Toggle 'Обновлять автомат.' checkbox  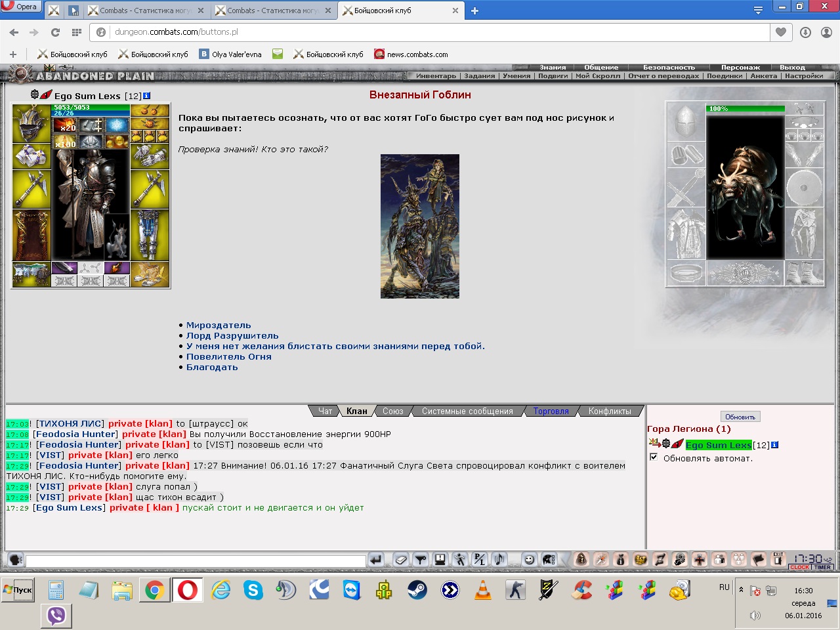(654, 457)
